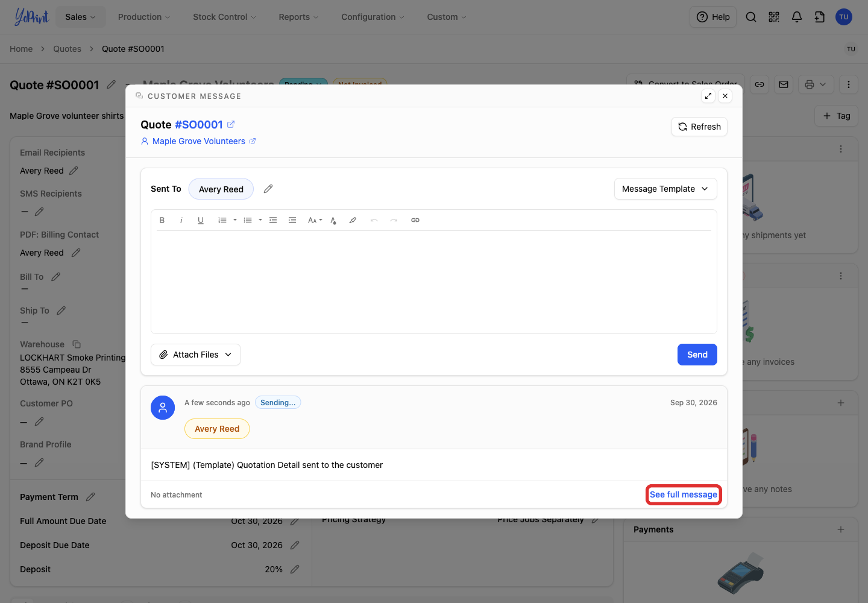Edit the Sent To recipients

[268, 189]
